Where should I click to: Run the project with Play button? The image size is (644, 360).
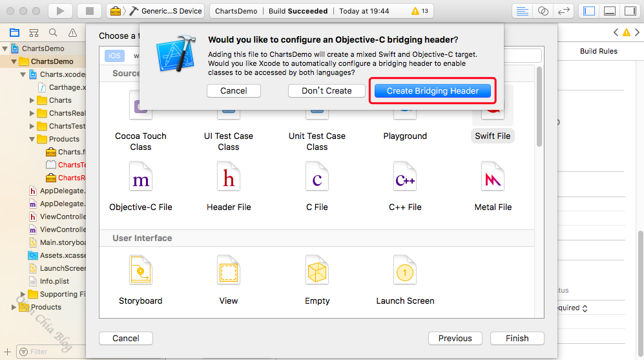(60, 11)
